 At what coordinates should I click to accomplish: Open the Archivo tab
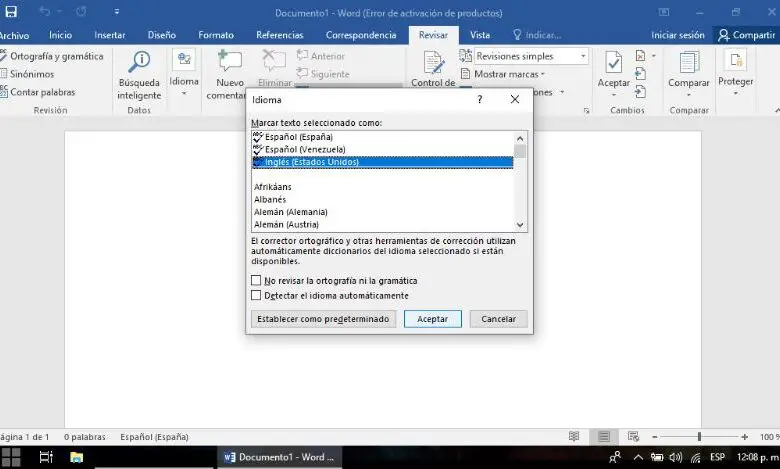[x=14, y=35]
